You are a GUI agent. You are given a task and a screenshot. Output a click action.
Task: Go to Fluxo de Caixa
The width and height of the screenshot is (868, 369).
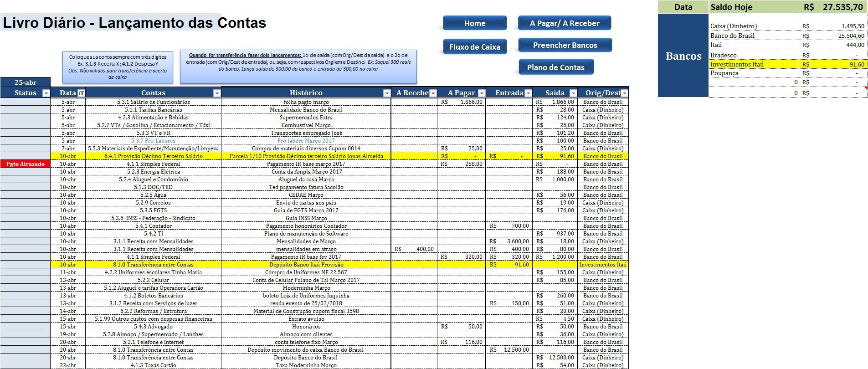[x=475, y=46]
